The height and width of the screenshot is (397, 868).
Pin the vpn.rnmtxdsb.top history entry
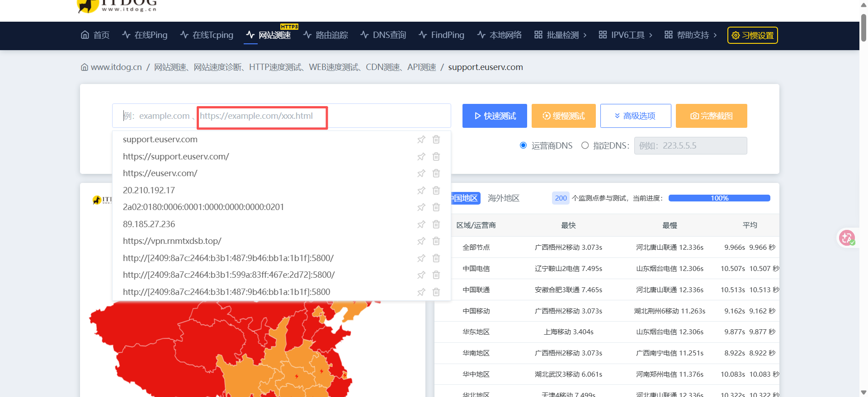tap(421, 241)
